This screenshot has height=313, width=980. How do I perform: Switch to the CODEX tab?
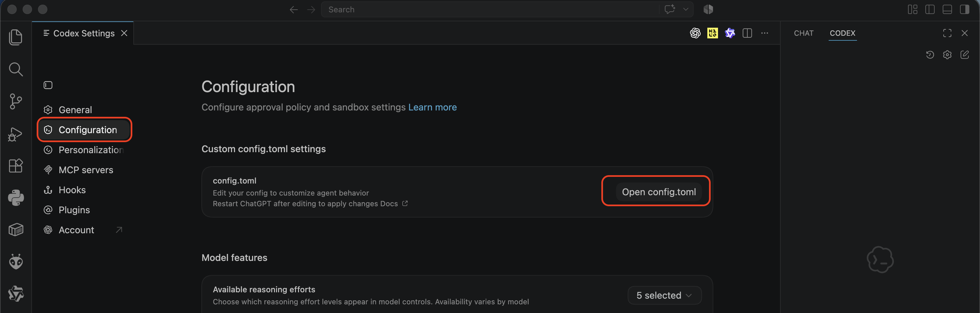(842, 33)
